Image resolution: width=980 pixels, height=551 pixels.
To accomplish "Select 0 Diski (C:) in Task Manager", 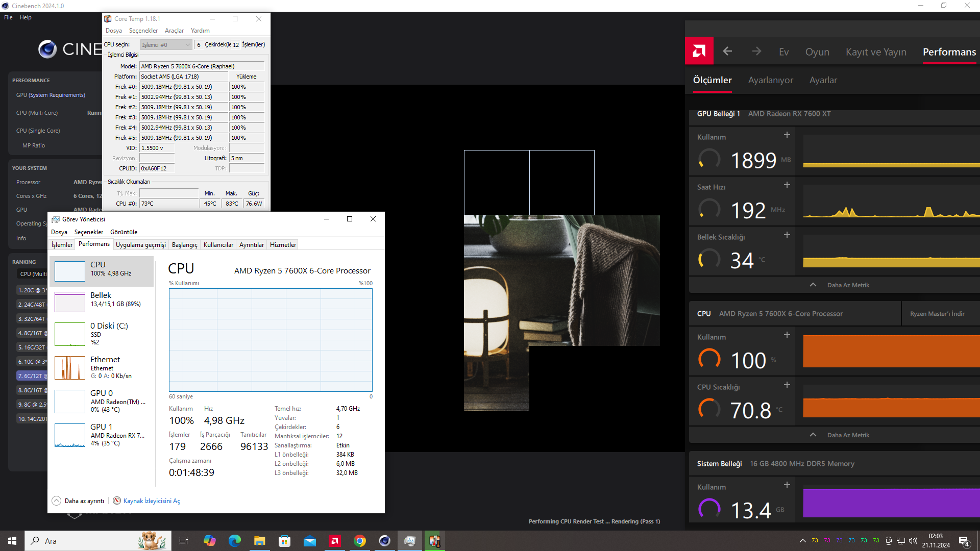I will pos(102,334).
